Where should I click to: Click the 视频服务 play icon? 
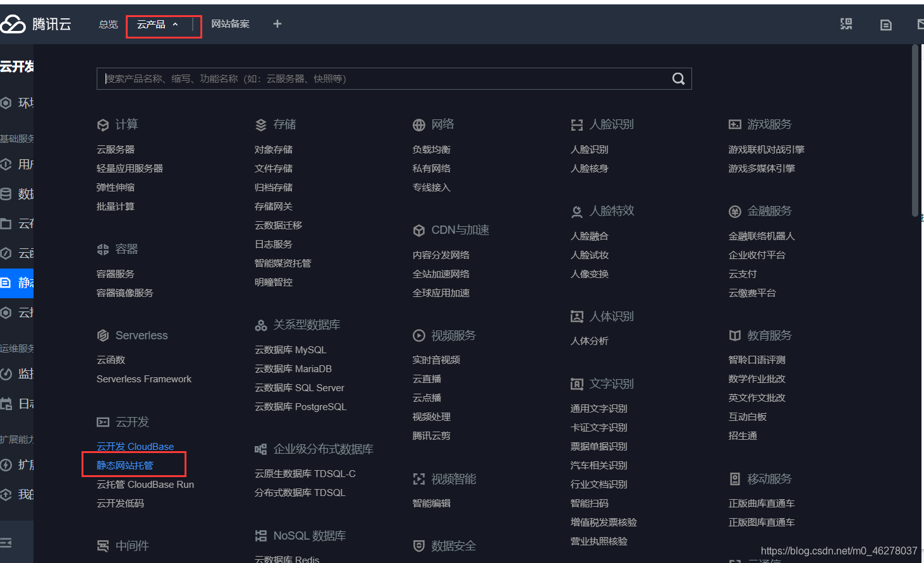point(418,336)
